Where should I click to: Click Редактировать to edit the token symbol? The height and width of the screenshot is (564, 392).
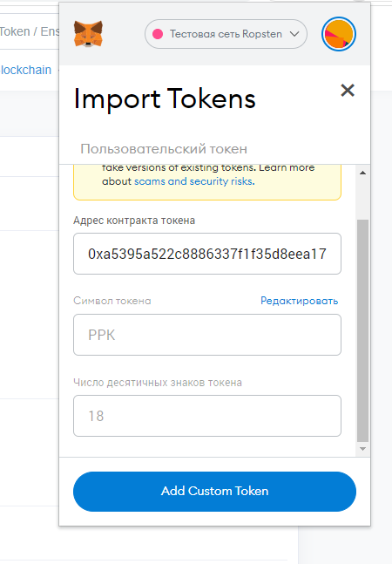[300, 301]
